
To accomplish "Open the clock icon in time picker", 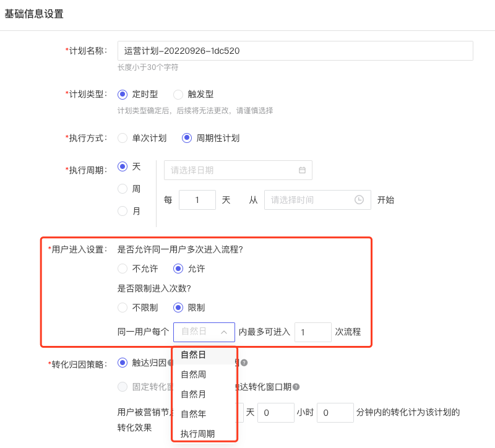I will pos(358,199).
